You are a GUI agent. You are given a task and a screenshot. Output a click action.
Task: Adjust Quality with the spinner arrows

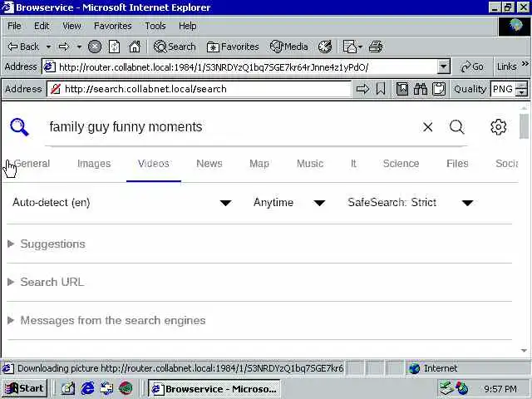point(522,89)
